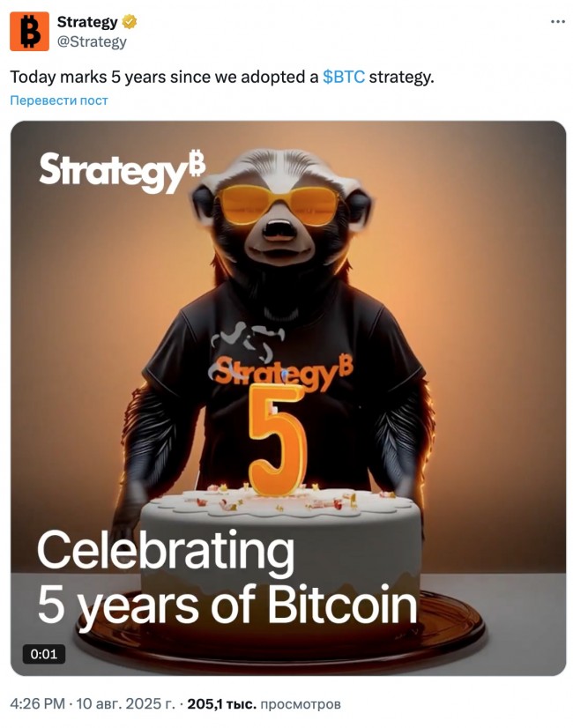573x728 pixels.
Task: Click the gold verified badge beside Strategy
Action: coord(129,22)
